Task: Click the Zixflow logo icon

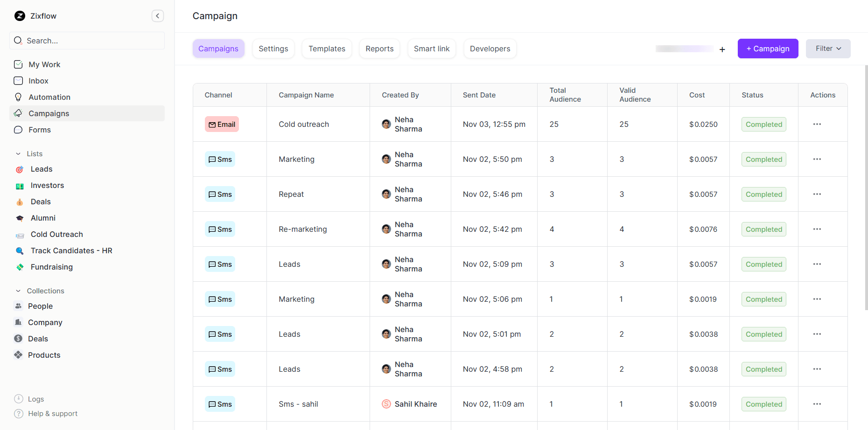Action: [x=19, y=15]
